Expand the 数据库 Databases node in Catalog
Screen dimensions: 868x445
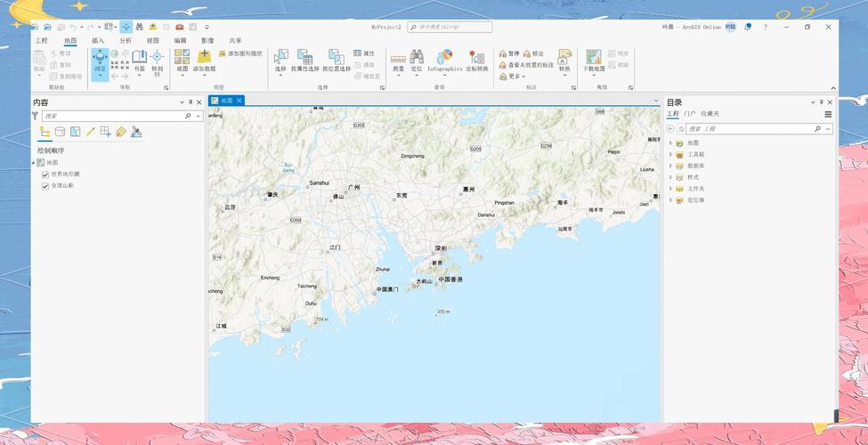[670, 166]
